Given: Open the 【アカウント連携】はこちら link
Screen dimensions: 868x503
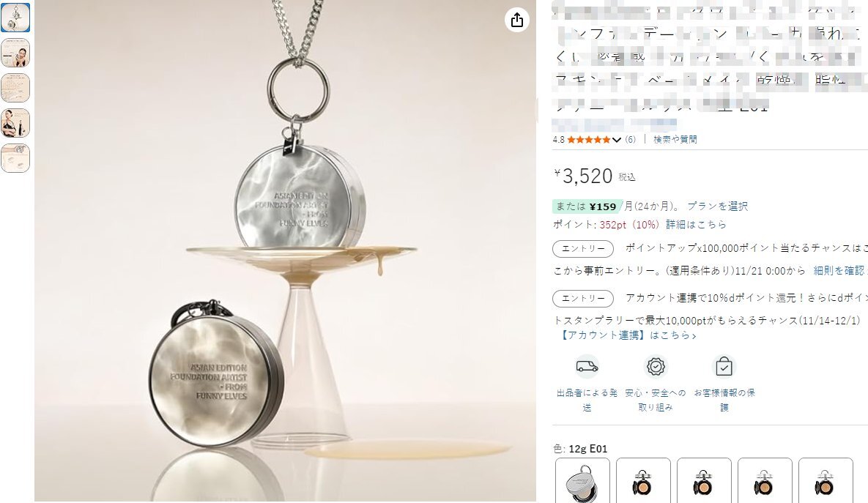Looking at the screenshot, I should point(627,335).
